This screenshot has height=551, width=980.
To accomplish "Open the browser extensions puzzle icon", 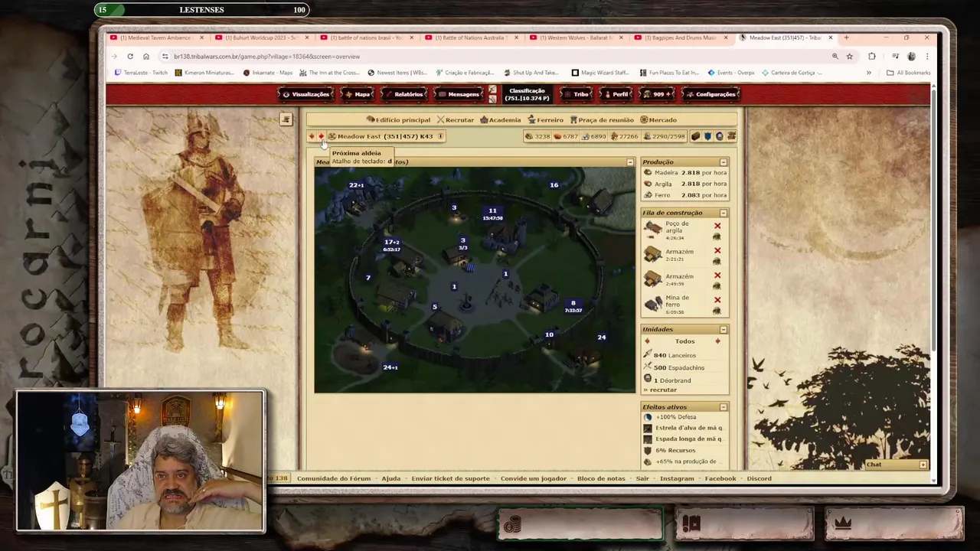I will [x=871, y=56].
